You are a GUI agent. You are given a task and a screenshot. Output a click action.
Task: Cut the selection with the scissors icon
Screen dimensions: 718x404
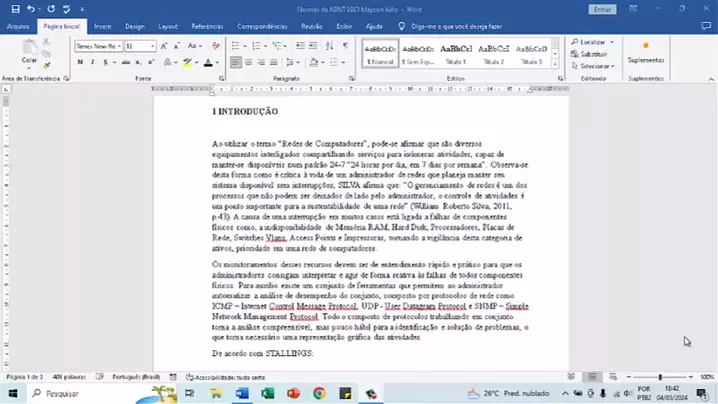coord(46,42)
